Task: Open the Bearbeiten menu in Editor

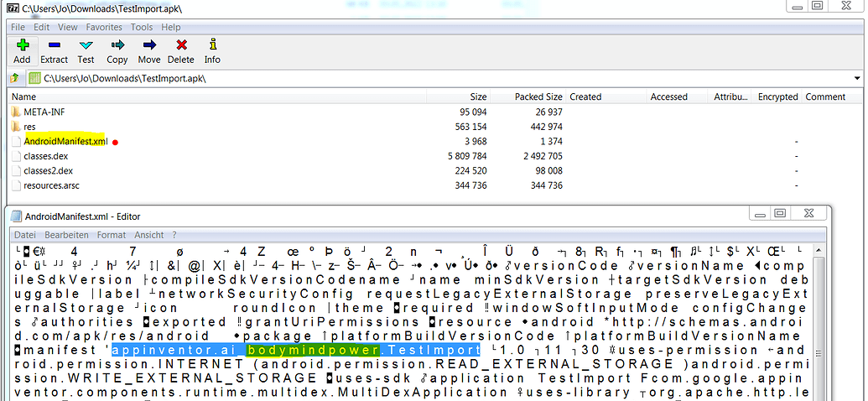Action: [x=67, y=235]
